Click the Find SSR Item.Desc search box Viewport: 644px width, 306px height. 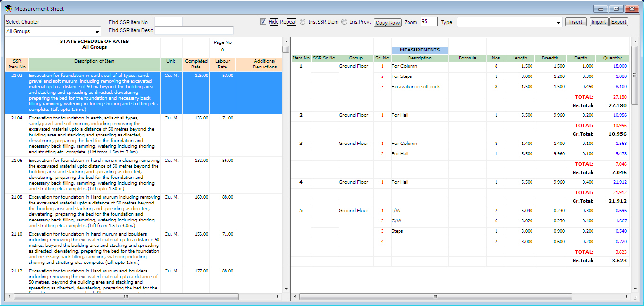(x=193, y=31)
